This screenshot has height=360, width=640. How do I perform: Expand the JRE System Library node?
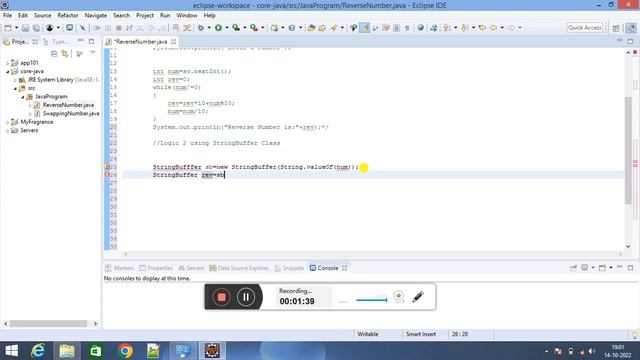click(x=16, y=80)
